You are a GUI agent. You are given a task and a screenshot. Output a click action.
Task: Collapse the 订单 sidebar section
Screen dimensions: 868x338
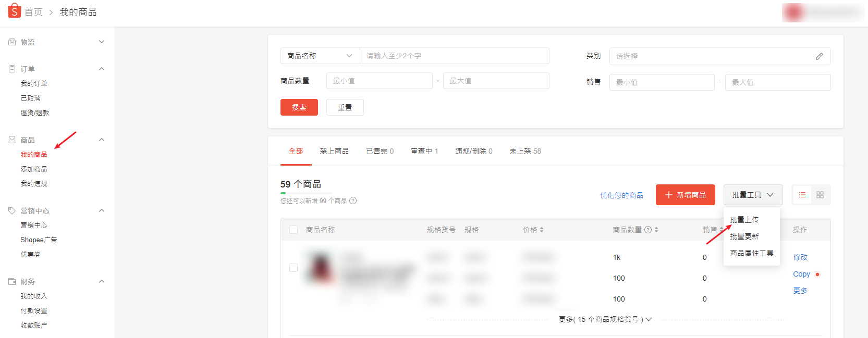pos(102,69)
